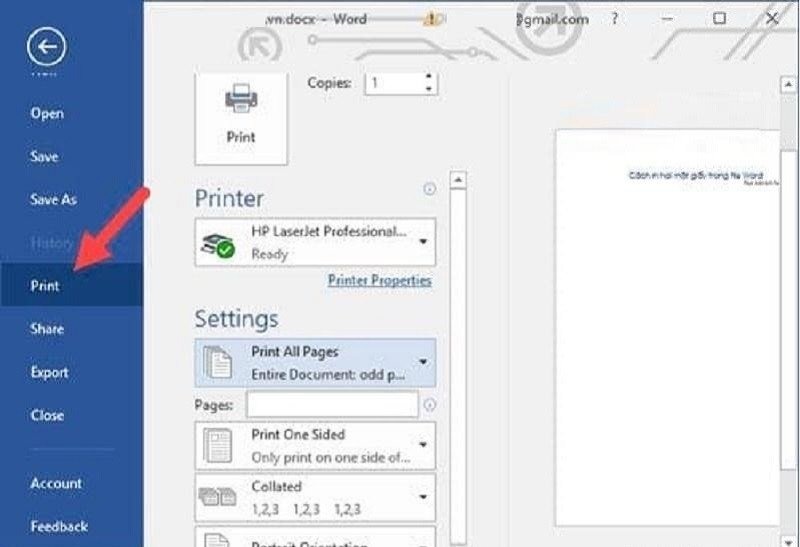Choose Close in the sidebar menu
The height and width of the screenshot is (547, 800).
47,415
